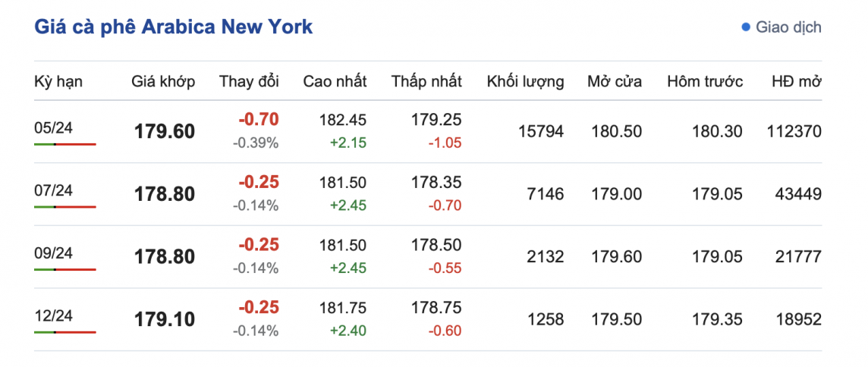Click the blue Giao dịch status dot

coord(745,27)
